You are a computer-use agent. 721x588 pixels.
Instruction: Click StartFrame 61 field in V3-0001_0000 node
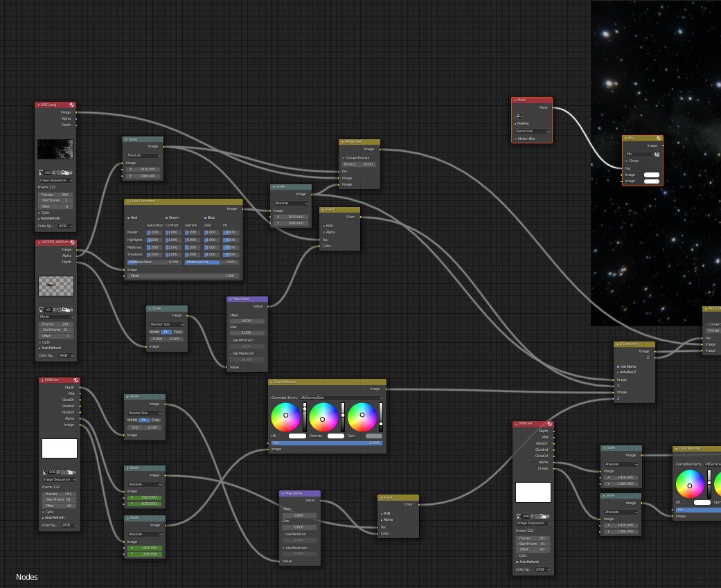(55, 330)
